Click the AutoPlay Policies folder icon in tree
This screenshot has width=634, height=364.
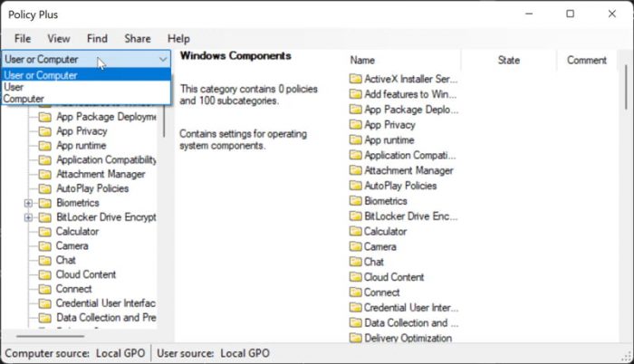(x=45, y=189)
